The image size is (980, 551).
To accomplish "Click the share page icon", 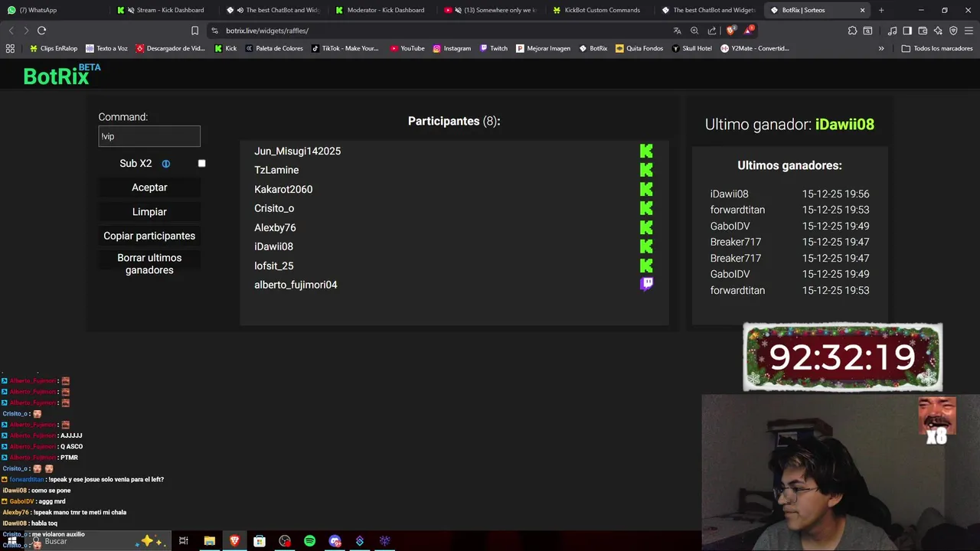I will pyautogui.click(x=712, y=31).
